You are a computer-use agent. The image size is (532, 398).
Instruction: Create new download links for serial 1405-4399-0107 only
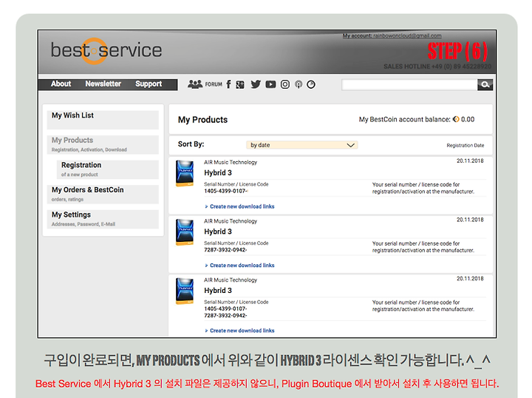(x=242, y=206)
